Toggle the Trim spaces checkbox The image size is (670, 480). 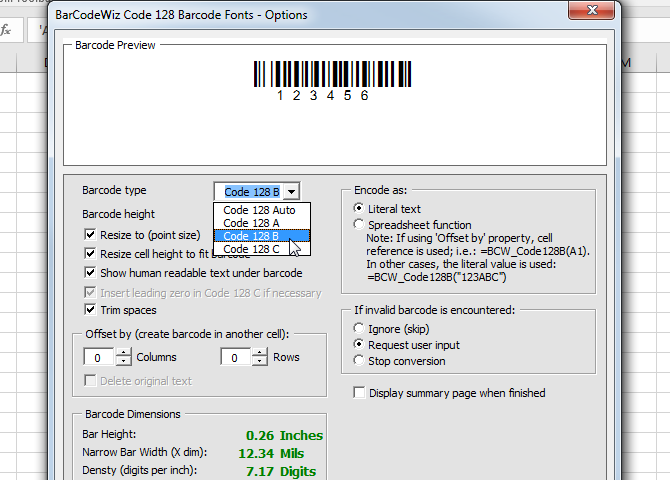coord(90,309)
